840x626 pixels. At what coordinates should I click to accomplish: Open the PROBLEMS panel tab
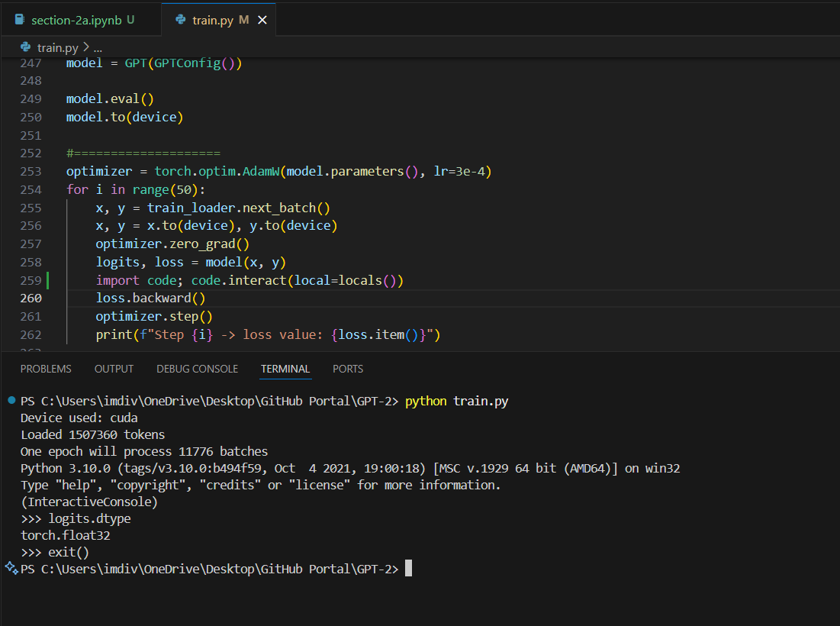tap(46, 369)
